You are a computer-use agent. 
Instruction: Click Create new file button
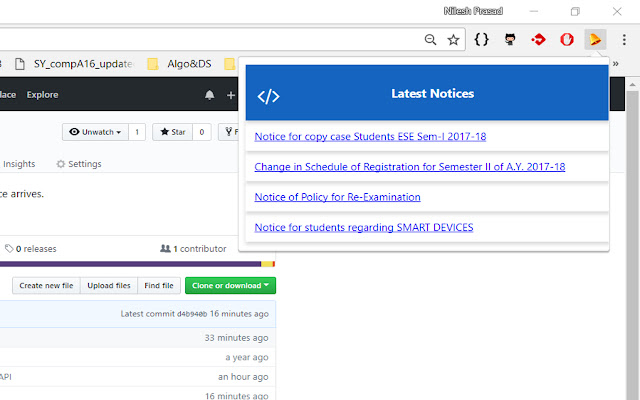(46, 286)
